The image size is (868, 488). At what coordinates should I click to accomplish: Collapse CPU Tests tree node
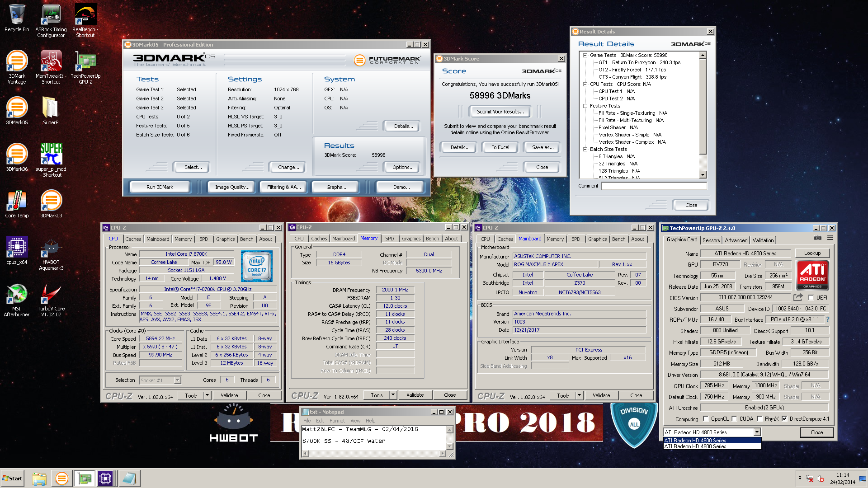[x=585, y=84]
